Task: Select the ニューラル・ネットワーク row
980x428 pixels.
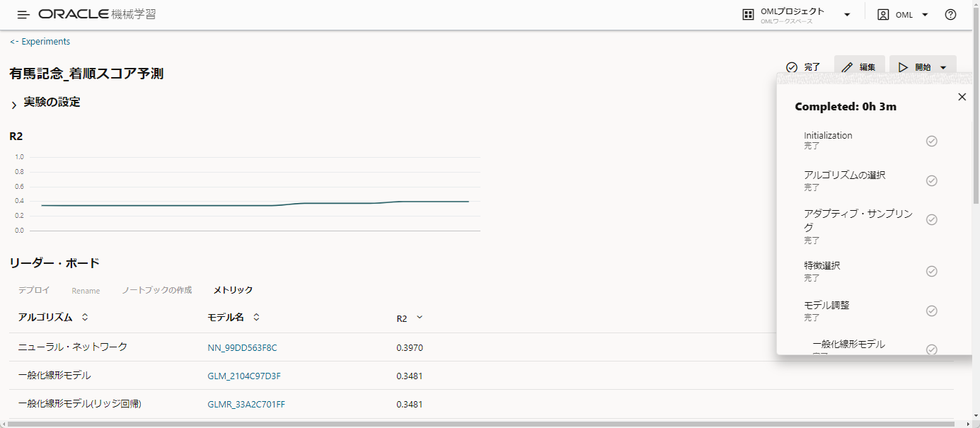Action: pyautogui.click(x=481, y=347)
